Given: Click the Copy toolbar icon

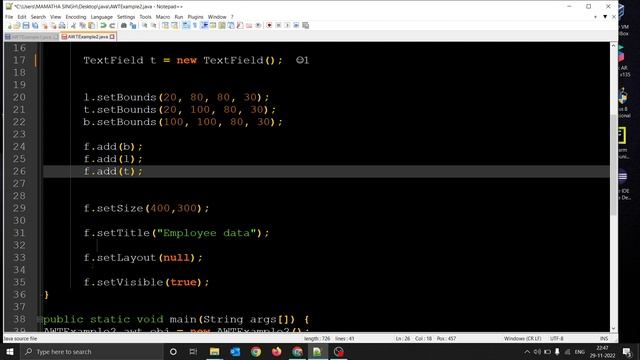Looking at the screenshot, I should pos(82,25).
